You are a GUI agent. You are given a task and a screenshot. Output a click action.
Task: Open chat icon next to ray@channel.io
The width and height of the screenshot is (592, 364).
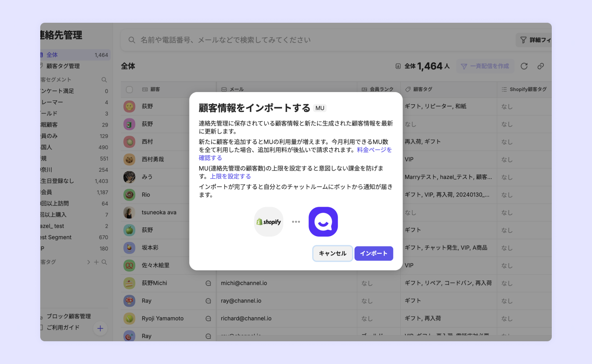tap(208, 301)
